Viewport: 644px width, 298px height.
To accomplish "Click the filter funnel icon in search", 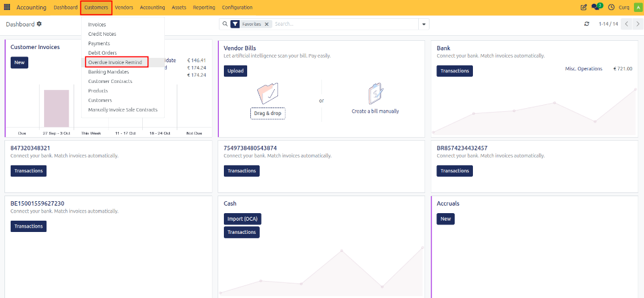I will tap(235, 25).
